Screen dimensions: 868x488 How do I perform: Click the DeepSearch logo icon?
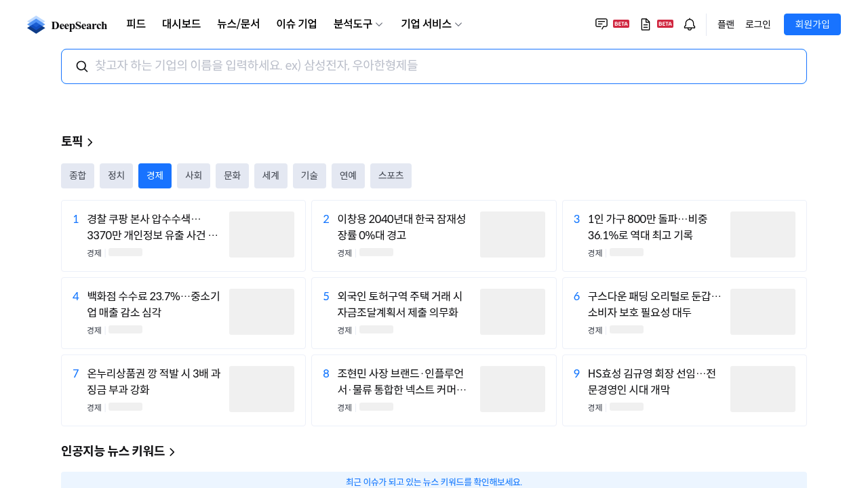pyautogui.click(x=36, y=24)
